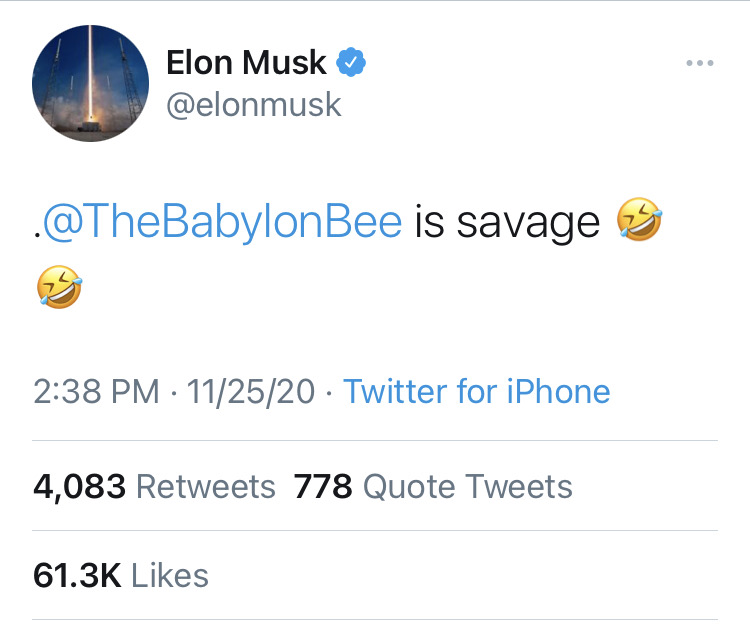Viewport: 750px width, 624px height.
Task: Open the Retweets label list
Action: tap(205, 487)
